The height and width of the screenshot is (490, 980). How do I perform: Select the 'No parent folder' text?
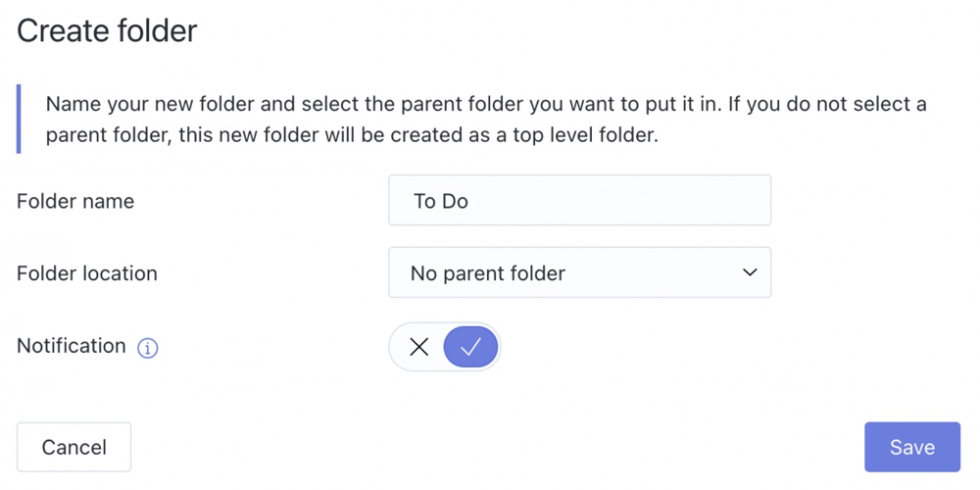pos(487,273)
